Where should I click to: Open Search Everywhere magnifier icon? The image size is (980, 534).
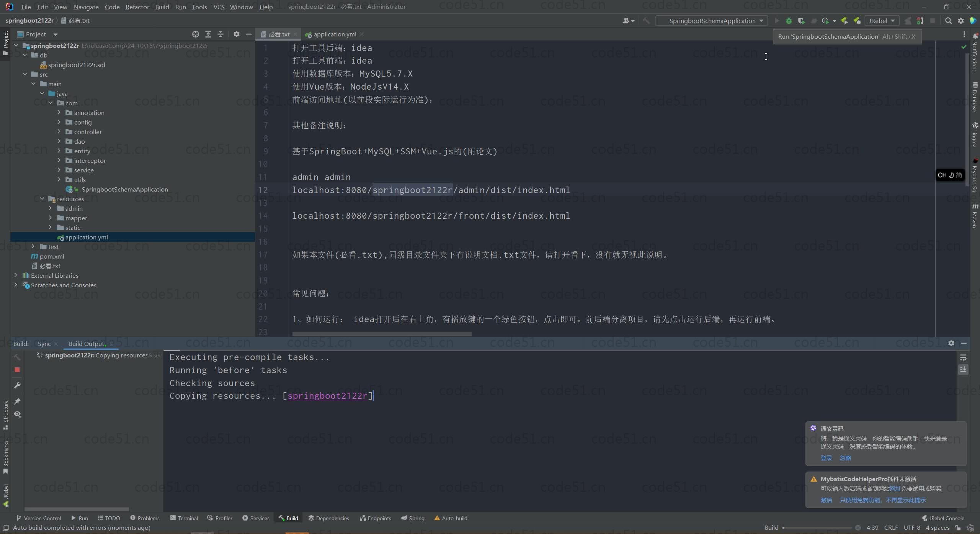pyautogui.click(x=948, y=21)
